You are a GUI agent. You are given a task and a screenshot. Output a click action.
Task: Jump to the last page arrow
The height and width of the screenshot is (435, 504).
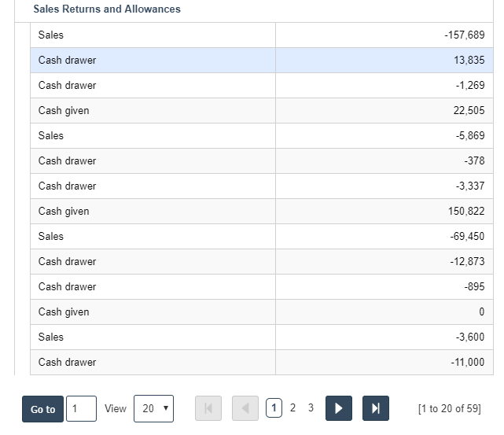pos(375,408)
